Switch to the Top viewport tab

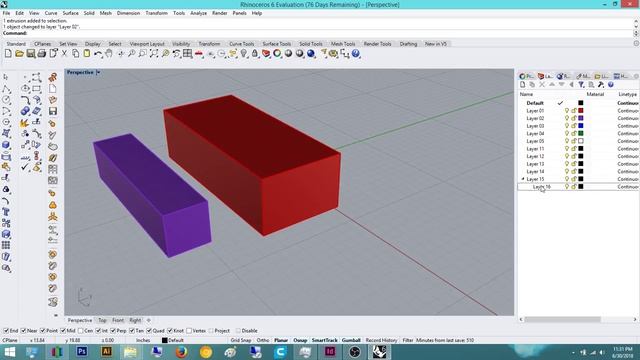(x=102, y=320)
